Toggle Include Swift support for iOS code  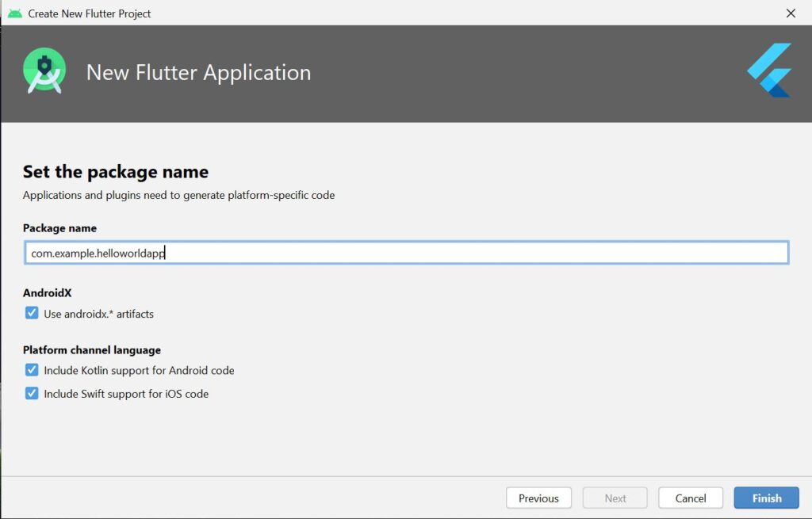coord(32,393)
